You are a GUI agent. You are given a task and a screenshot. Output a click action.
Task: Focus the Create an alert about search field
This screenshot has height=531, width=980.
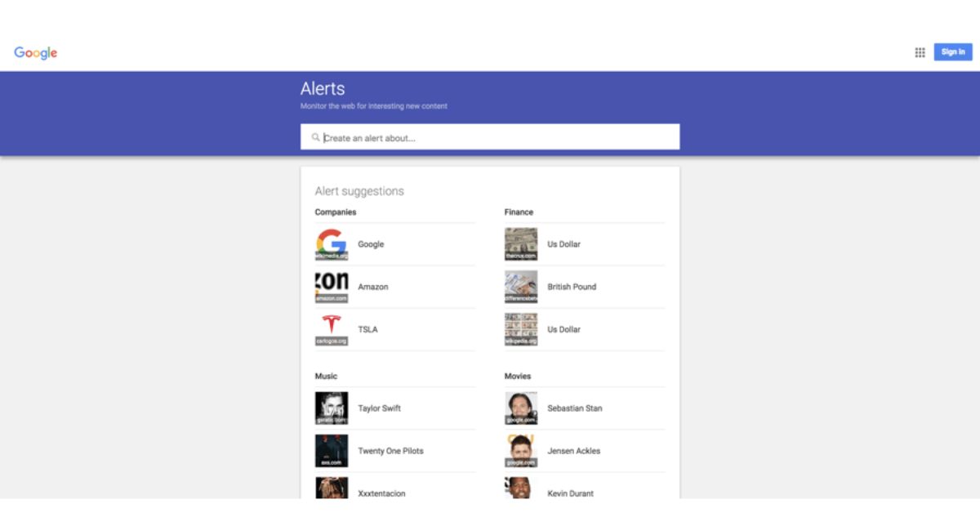click(490, 137)
